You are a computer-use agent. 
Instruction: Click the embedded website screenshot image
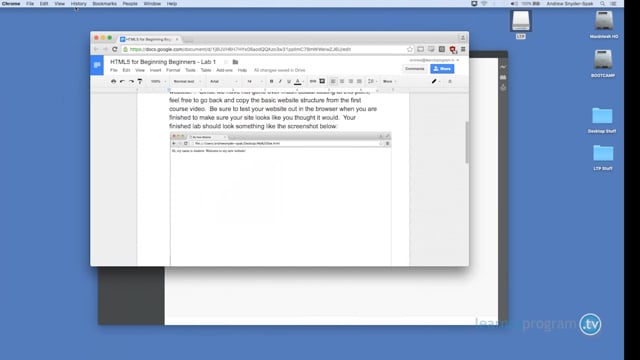pyautogui.click(x=281, y=198)
